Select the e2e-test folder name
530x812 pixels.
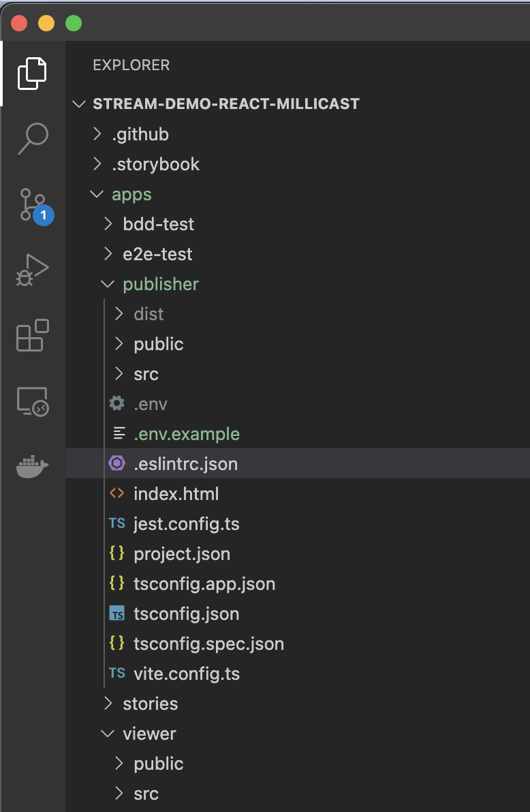point(157,254)
